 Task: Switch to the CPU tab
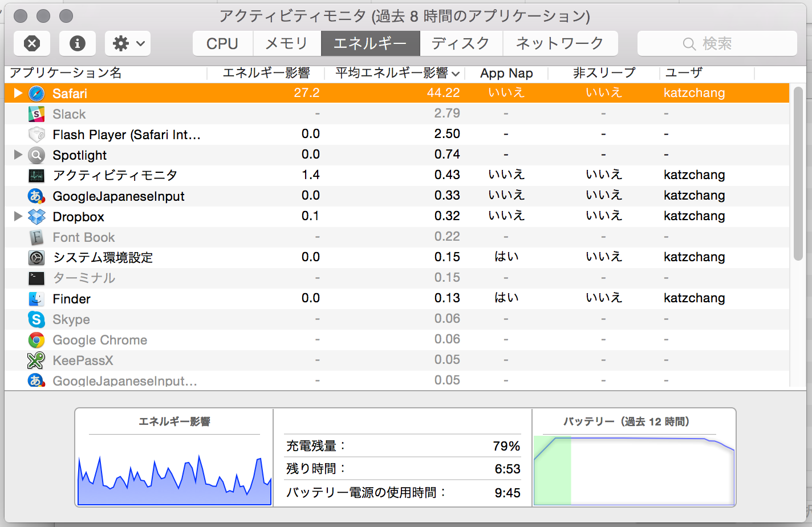(x=222, y=43)
